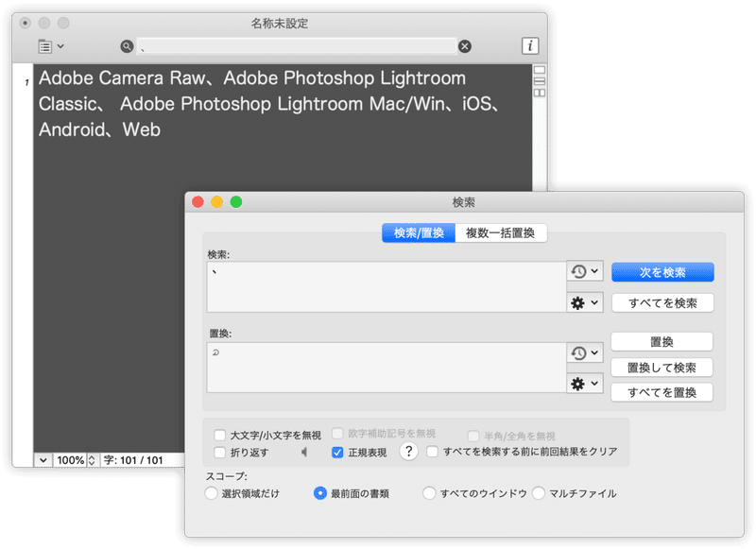Enable すべてを検索する前に前回結果をクリア checkbox
This screenshot has height=549, width=756.
coord(433,452)
